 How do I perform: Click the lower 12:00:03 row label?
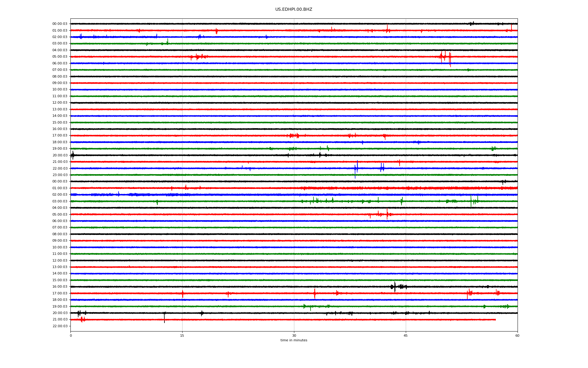(60, 261)
